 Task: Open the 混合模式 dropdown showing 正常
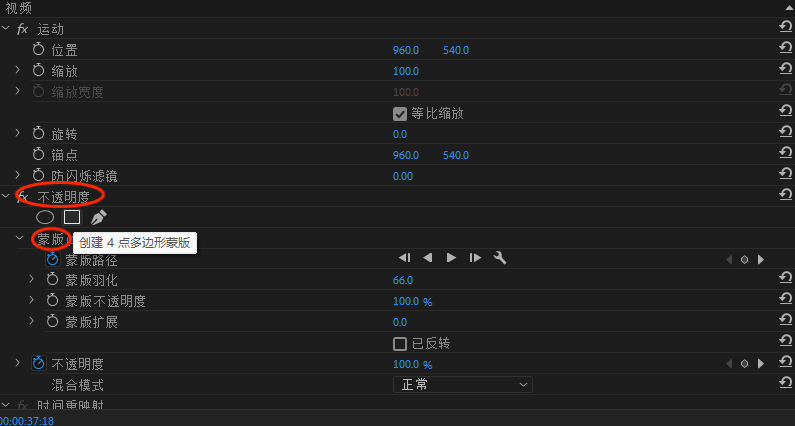pos(463,385)
